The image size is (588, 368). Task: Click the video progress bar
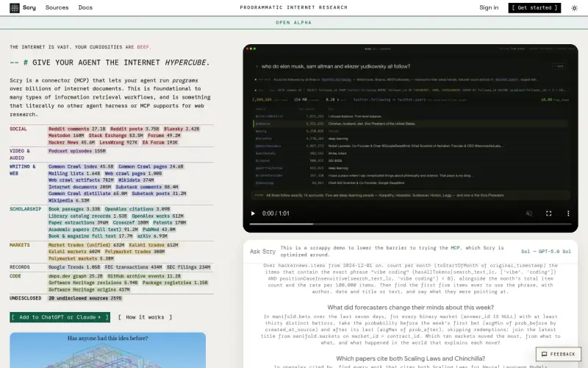click(411, 224)
